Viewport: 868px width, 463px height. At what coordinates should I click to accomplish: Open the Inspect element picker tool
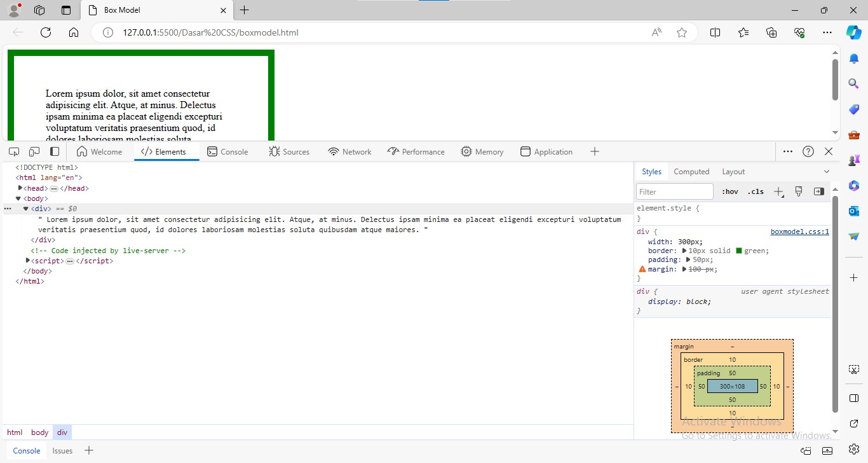click(14, 151)
